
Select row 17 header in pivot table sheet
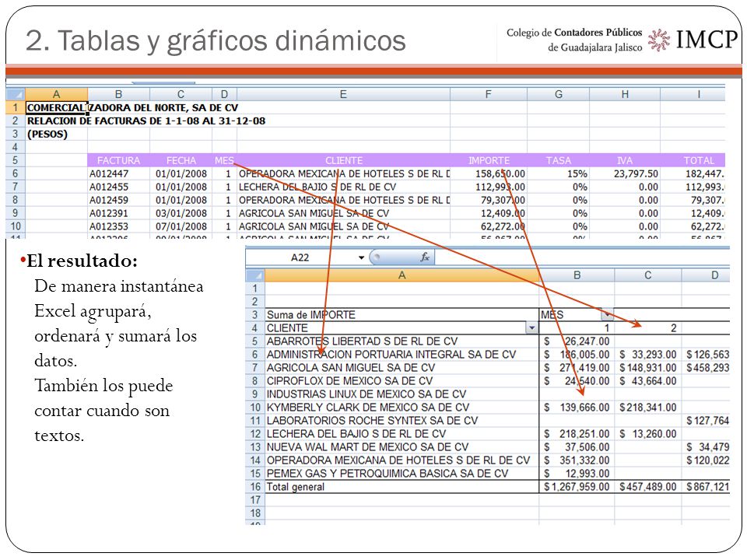(255, 500)
